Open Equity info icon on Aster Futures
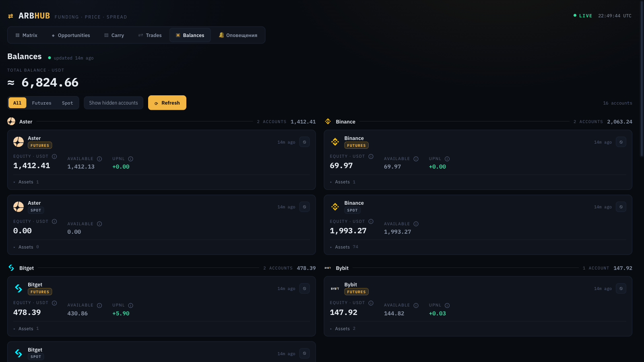 [54, 156]
